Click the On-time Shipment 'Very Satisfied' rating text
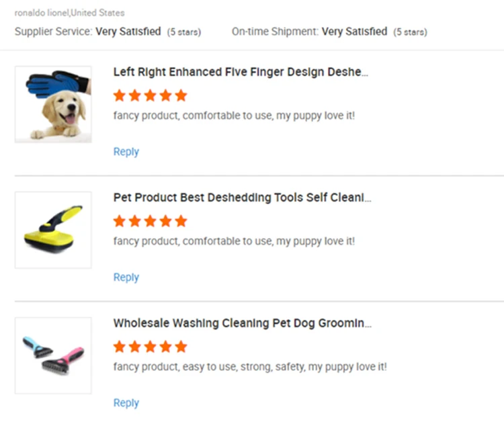The image size is (504, 426). point(354,31)
